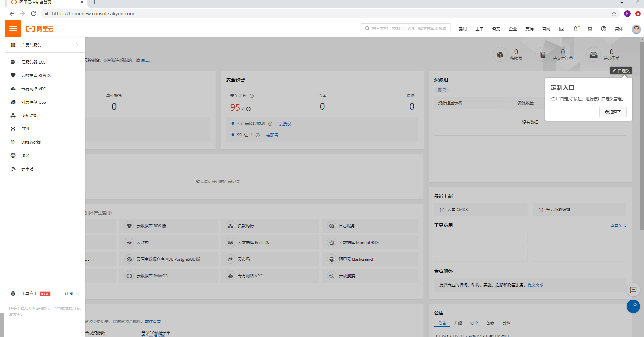
Task: Select the 升级 announcements tab
Action: click(458, 323)
